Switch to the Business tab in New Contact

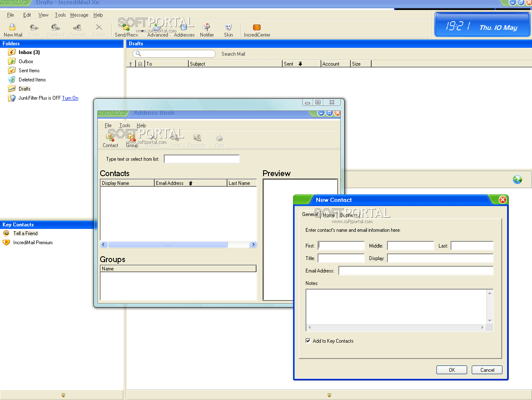point(349,215)
